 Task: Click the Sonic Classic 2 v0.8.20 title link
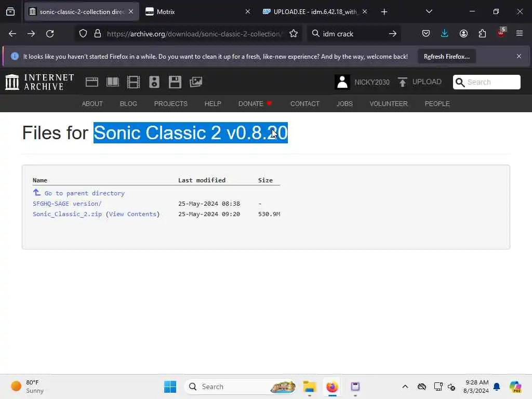[x=191, y=132]
